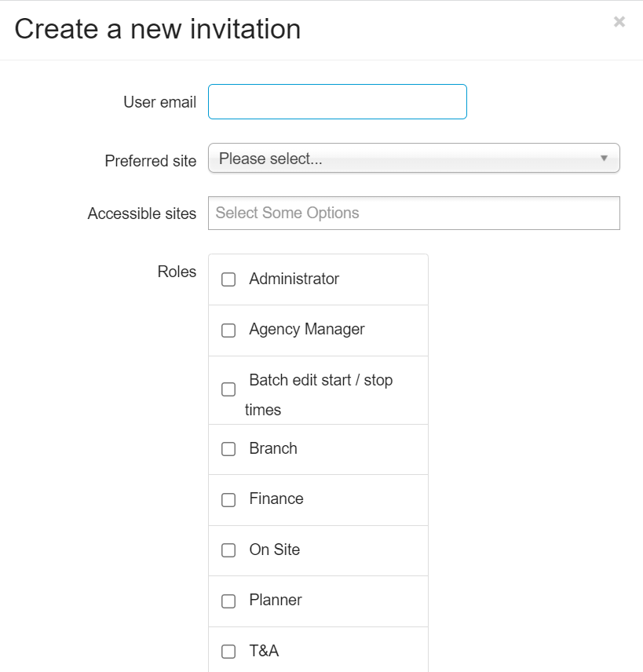Screen dimensions: 643x672
Task: Check the On Site role checkbox
Action: click(x=228, y=550)
